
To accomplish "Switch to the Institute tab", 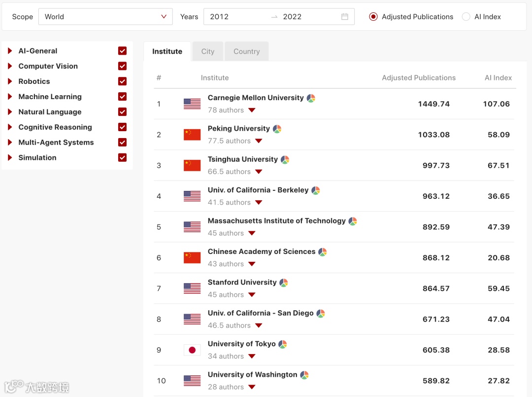I will [167, 51].
